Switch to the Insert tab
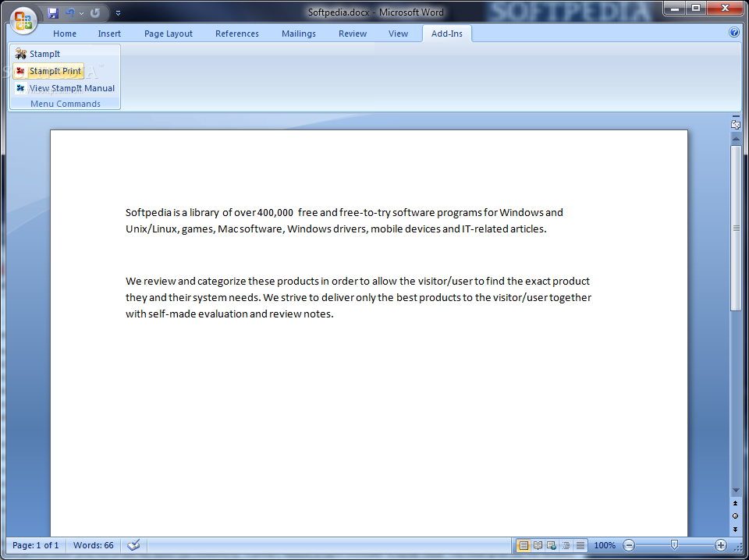The height and width of the screenshot is (560, 749). pos(109,34)
